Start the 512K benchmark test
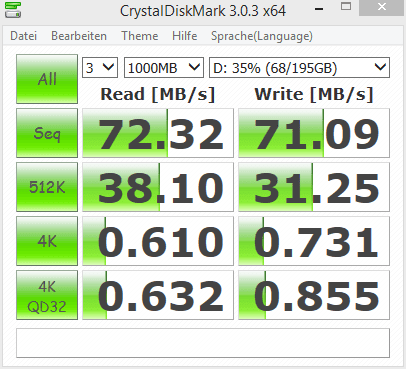The image size is (406, 369). (47, 187)
